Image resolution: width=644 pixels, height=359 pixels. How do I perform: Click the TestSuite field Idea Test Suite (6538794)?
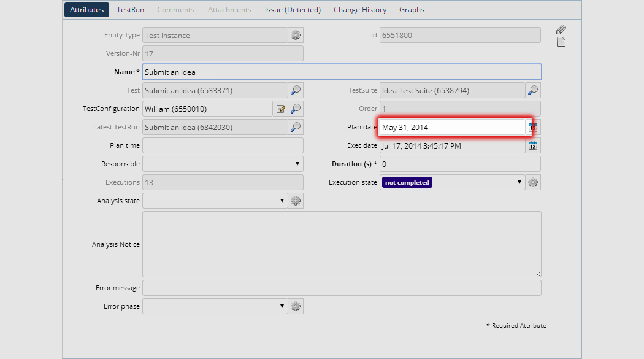tap(453, 90)
